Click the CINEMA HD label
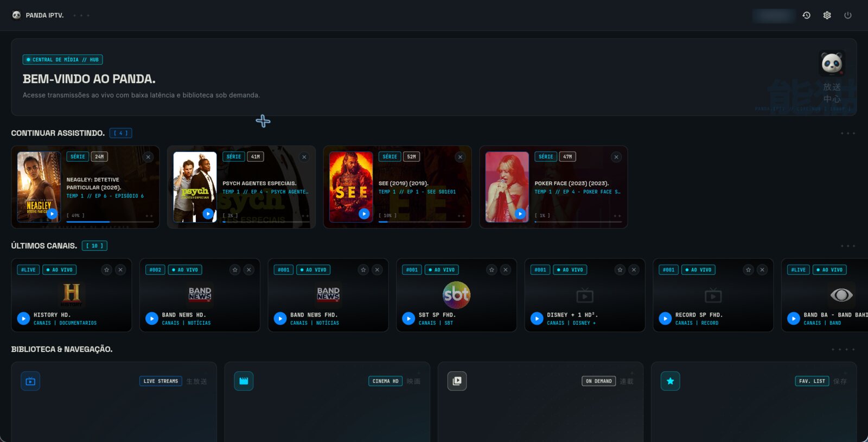Screen dimensions: 868x442 tap(385, 381)
